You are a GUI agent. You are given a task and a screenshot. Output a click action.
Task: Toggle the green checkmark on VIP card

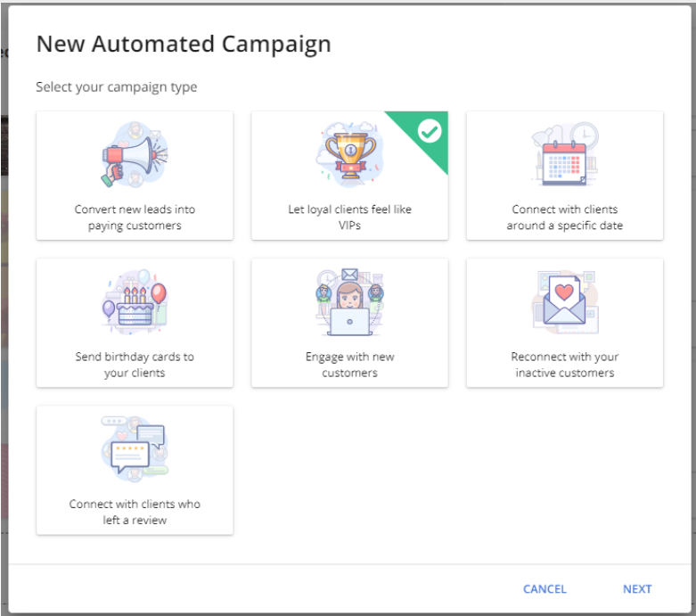(430, 131)
